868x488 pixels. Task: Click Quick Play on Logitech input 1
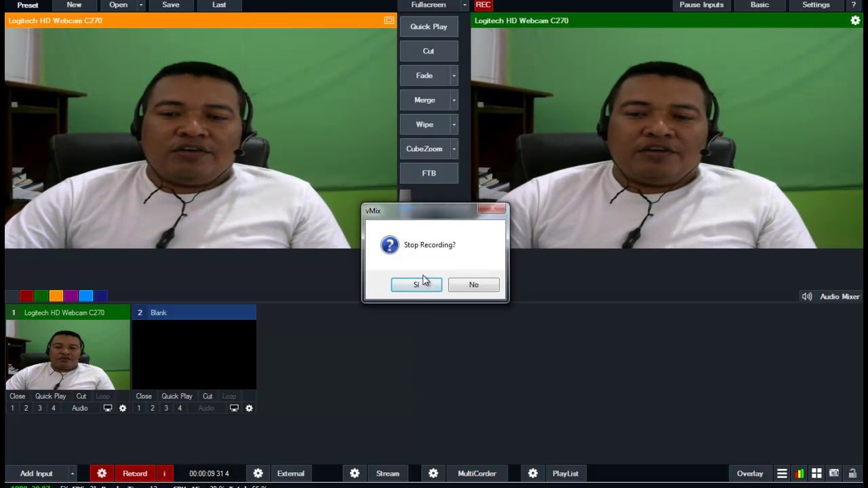coord(51,396)
